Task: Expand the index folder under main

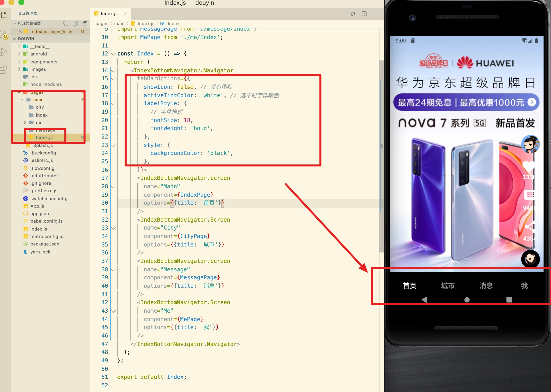Action: pyautogui.click(x=25, y=115)
